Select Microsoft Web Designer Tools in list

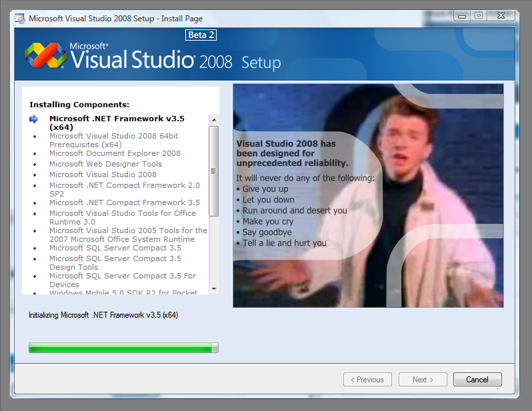coord(105,164)
